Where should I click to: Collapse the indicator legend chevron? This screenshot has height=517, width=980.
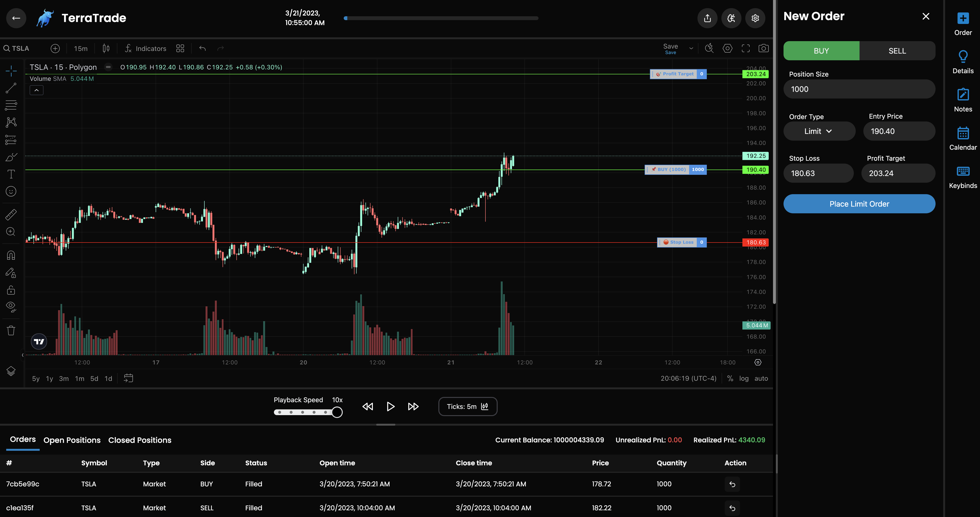coord(36,90)
